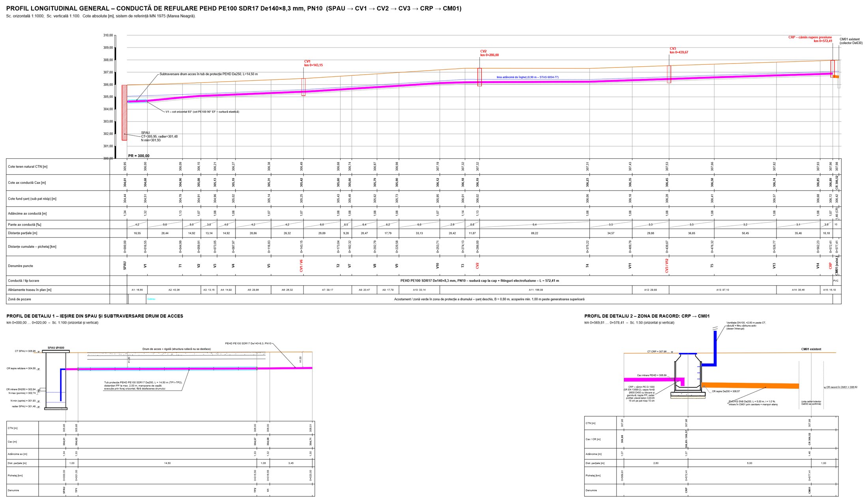Select row header 'Distanțe cumulate – pichetaj [km]'
Screen dimensions: 868x498
32,247
